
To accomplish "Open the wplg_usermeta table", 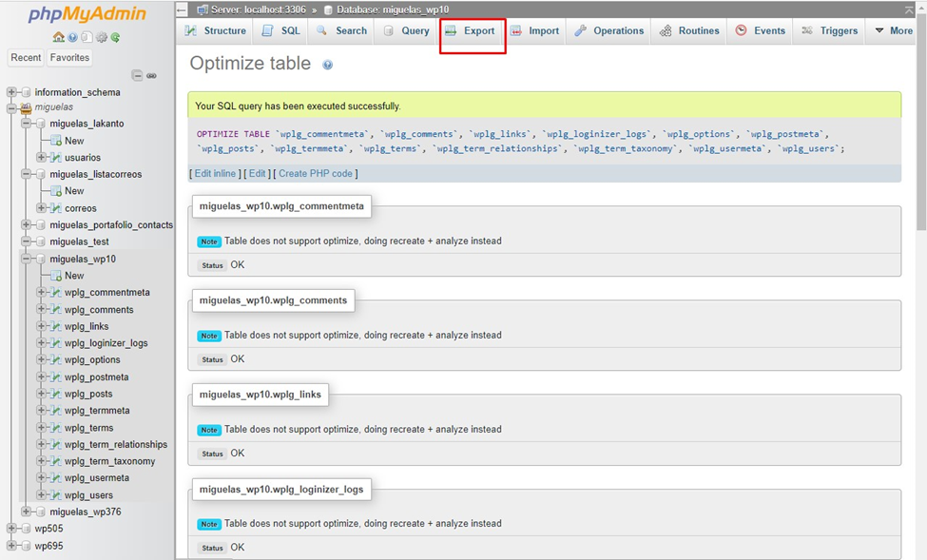I will click(x=97, y=478).
